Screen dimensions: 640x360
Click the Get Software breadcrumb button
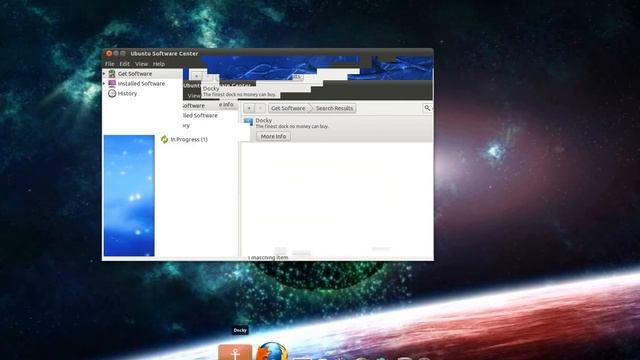pos(288,108)
